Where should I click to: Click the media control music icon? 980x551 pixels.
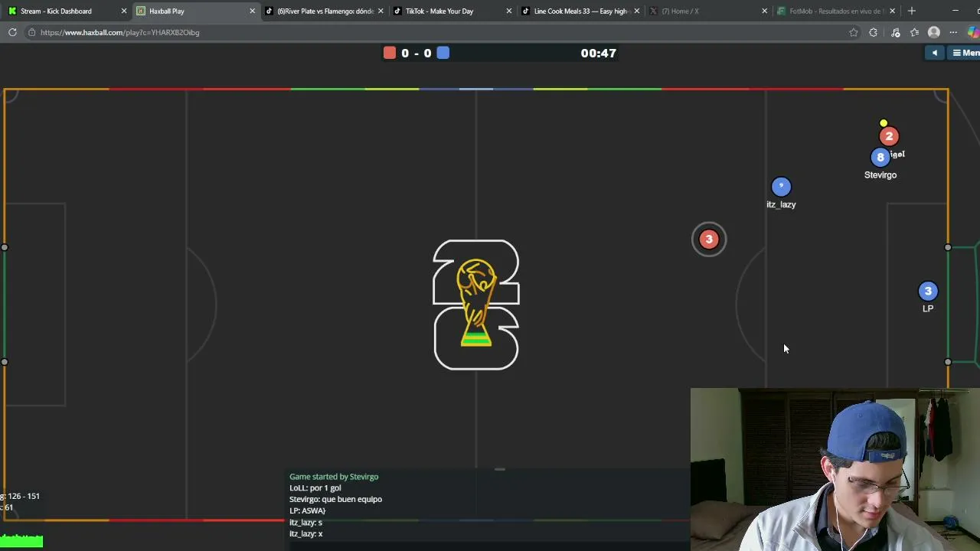(x=895, y=32)
